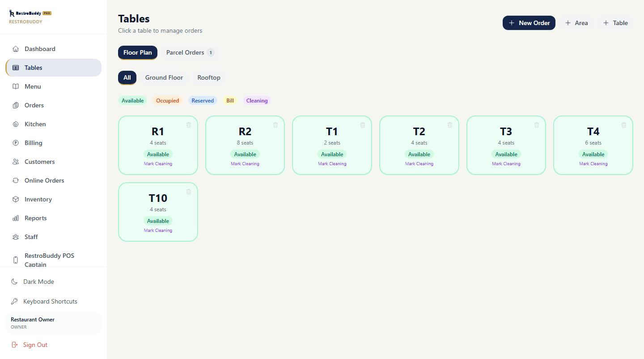Delete table T10 using its trash icon

189,192
